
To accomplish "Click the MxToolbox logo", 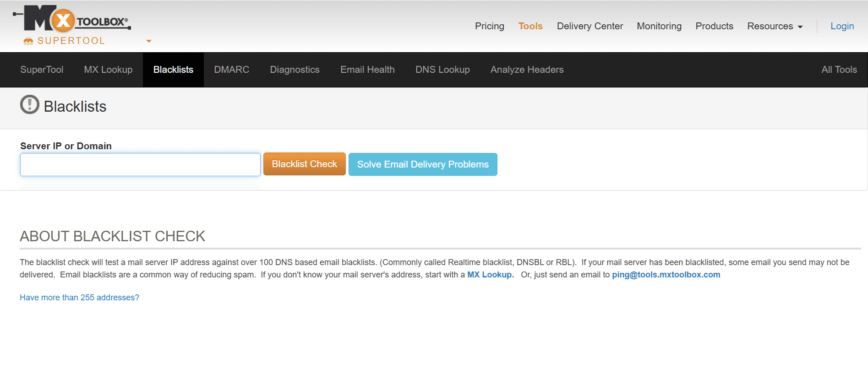I will pyautogui.click(x=72, y=19).
